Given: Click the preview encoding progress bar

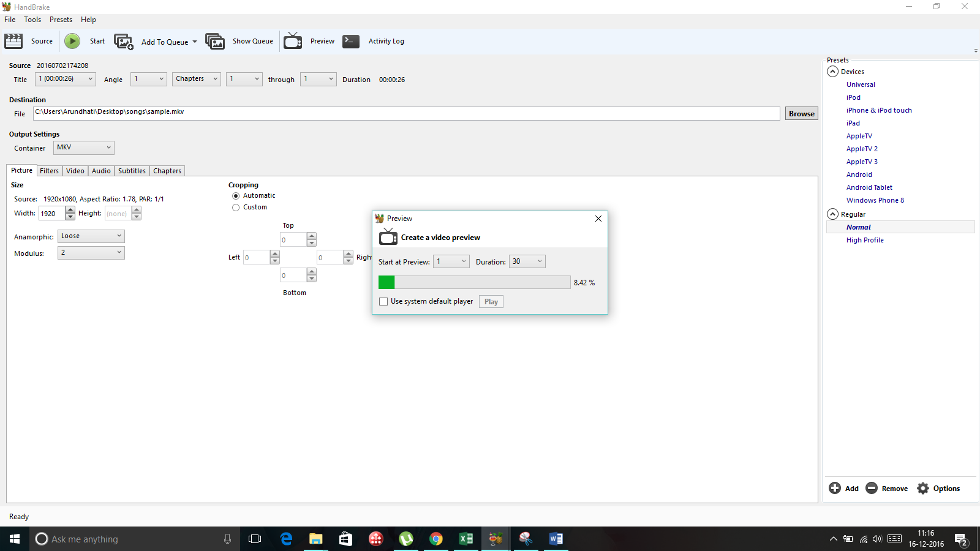Looking at the screenshot, I should [x=475, y=282].
